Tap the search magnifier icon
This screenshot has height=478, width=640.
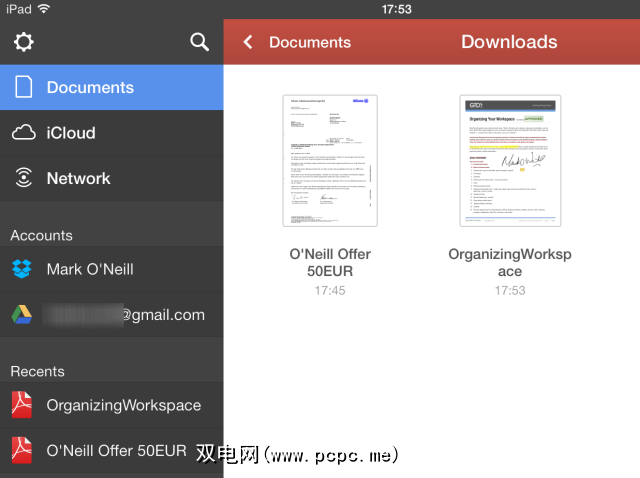point(200,42)
